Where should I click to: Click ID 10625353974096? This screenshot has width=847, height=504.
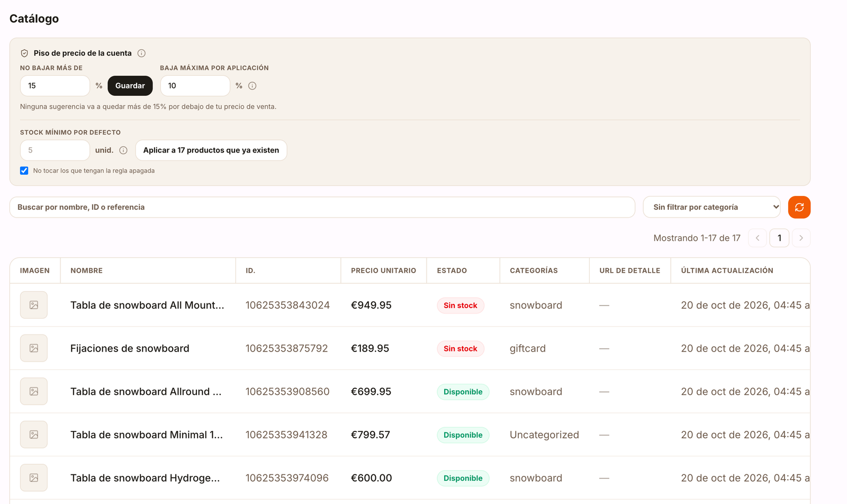click(x=287, y=478)
